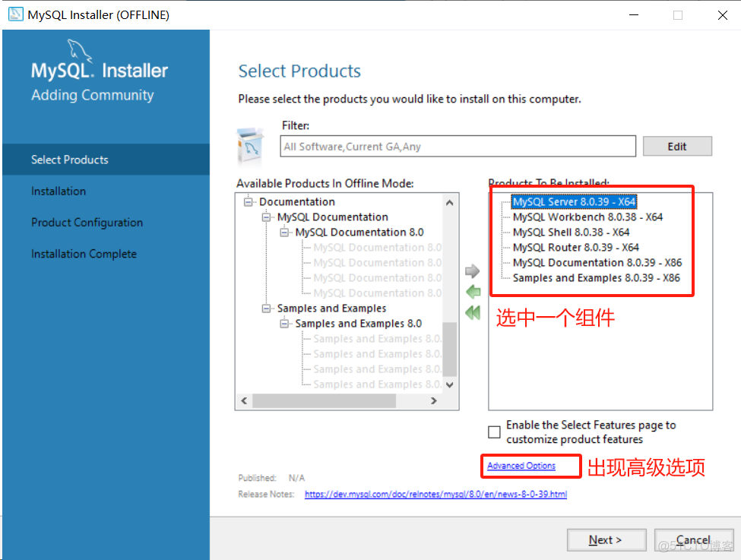
Task: Select the Samples and Examples tree label
Action: click(x=331, y=308)
